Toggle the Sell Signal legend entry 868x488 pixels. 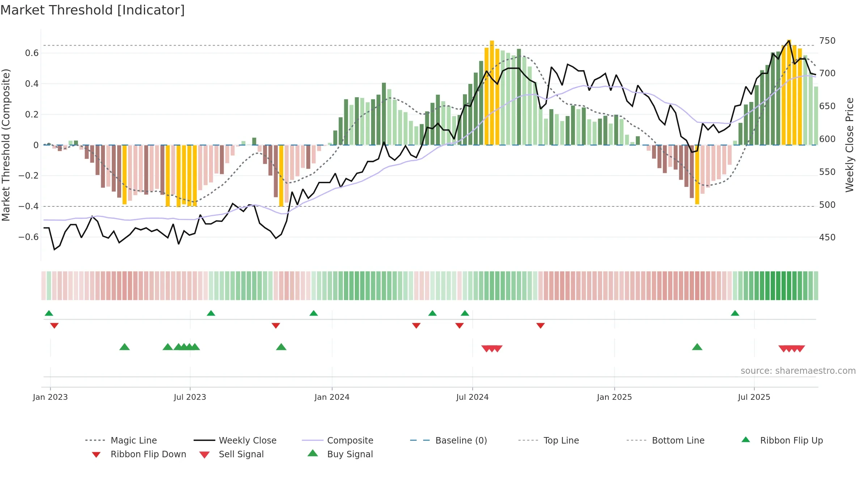coord(231,454)
